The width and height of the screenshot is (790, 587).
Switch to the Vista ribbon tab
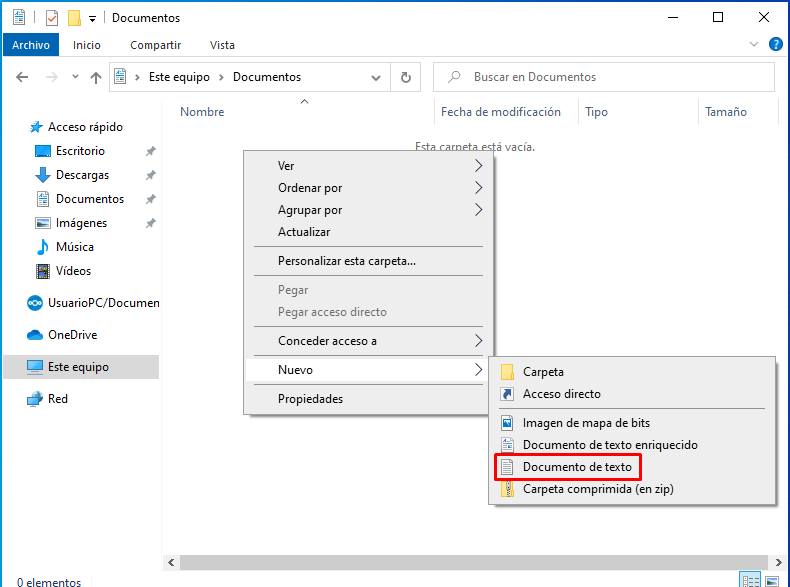[222, 45]
